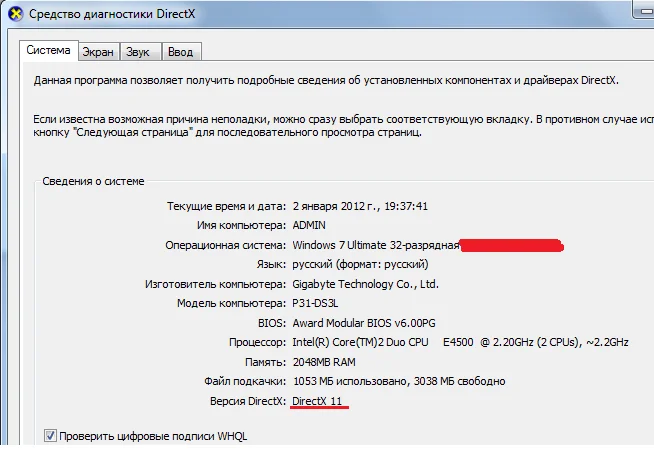654x457 pixels.
Task: Click the 2048MB RAM value
Action: tap(324, 362)
